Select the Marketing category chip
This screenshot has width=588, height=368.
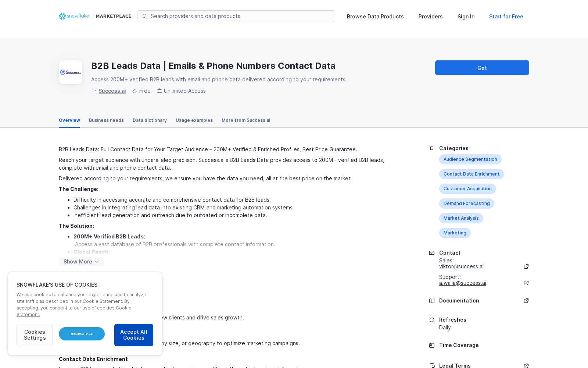[x=455, y=233]
